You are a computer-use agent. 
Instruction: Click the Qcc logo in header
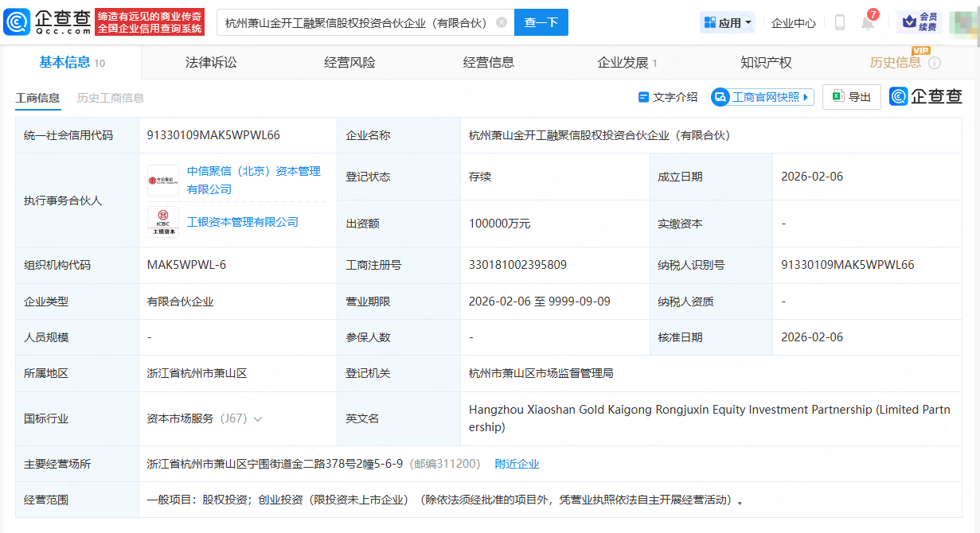click(48, 21)
